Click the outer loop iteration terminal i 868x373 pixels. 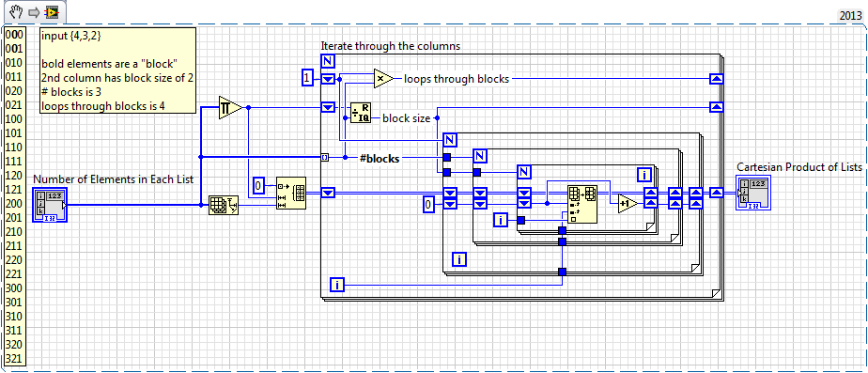click(337, 286)
